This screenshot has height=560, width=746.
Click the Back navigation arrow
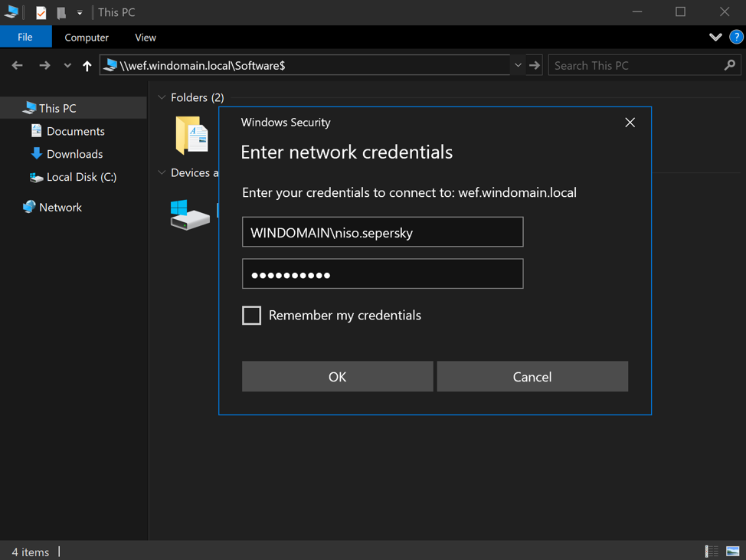[x=18, y=66]
